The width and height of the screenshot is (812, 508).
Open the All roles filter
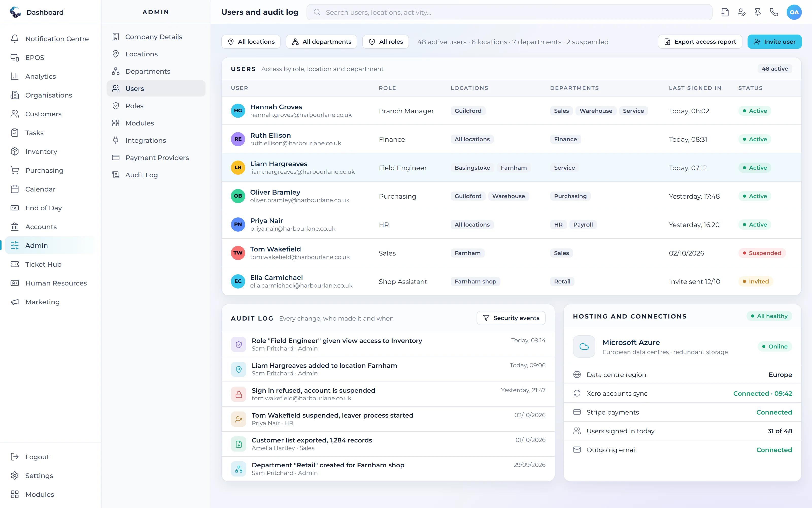tap(385, 42)
